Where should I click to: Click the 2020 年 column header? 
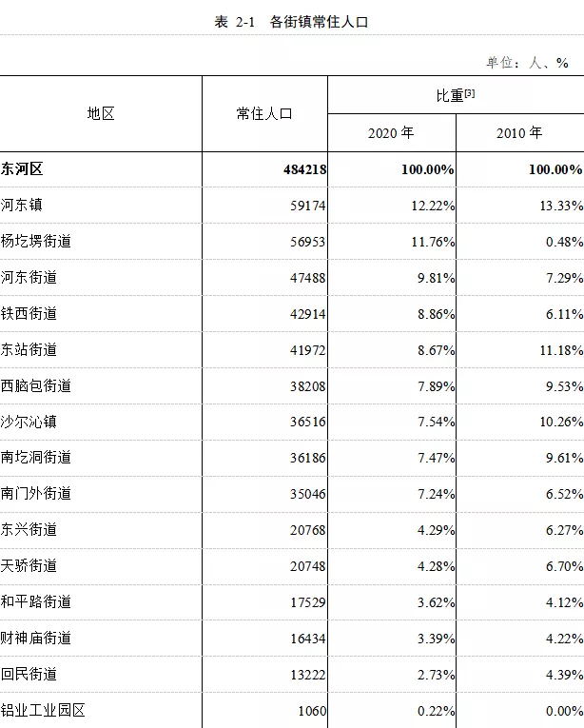coord(391,133)
